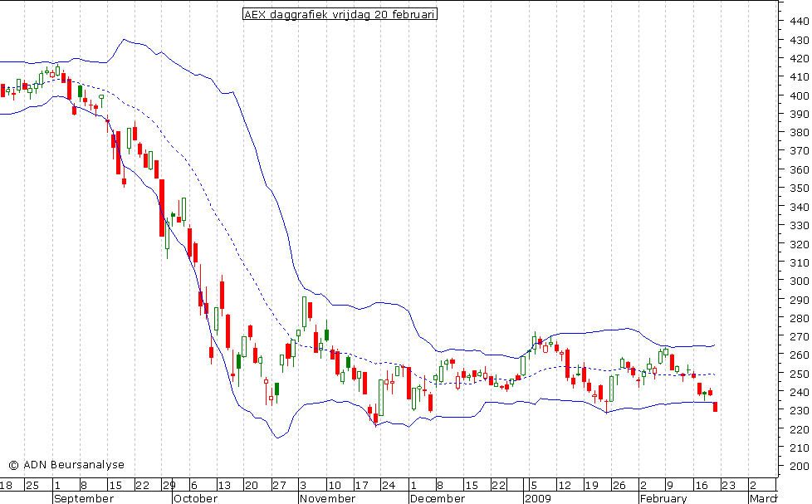Image resolution: width=812 pixels, height=504 pixels.
Task: Select the February month label
Action: click(663, 498)
